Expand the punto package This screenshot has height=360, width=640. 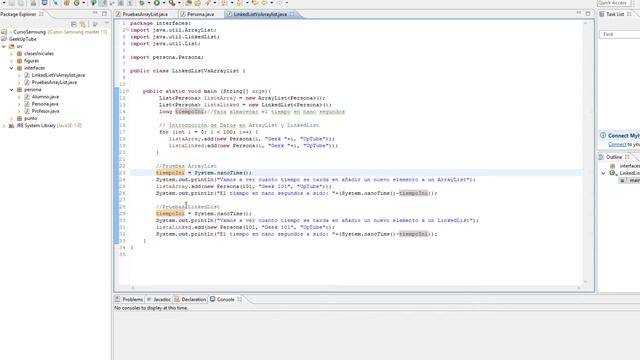tap(11, 118)
